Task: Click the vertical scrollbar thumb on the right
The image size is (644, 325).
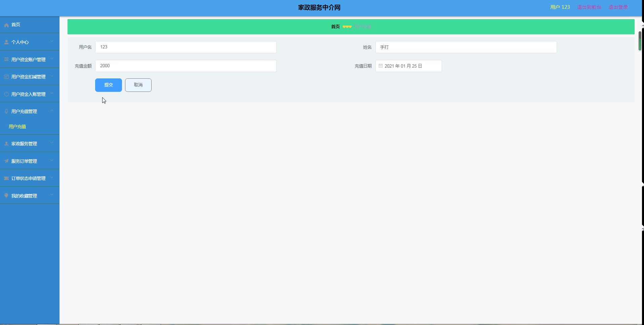Action: tap(640, 41)
